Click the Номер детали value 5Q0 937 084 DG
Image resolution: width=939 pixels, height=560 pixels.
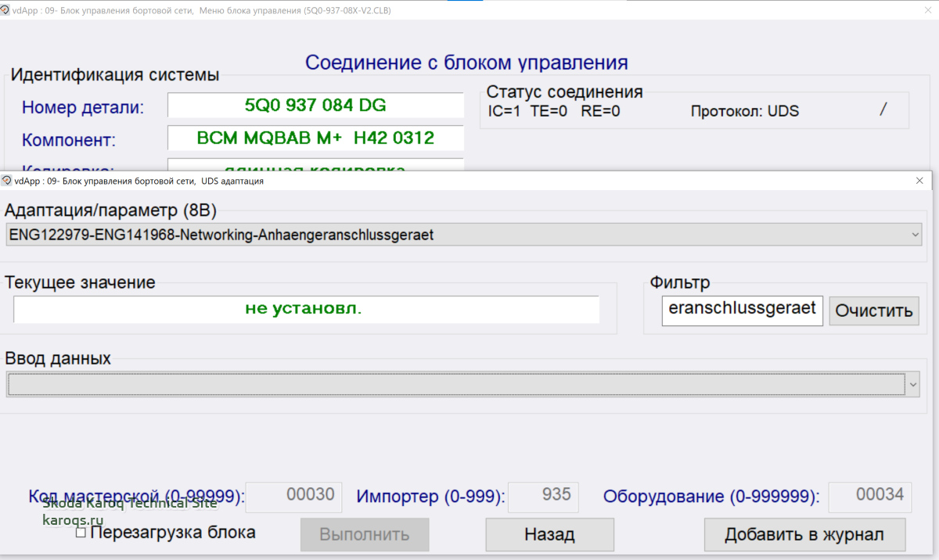click(315, 106)
